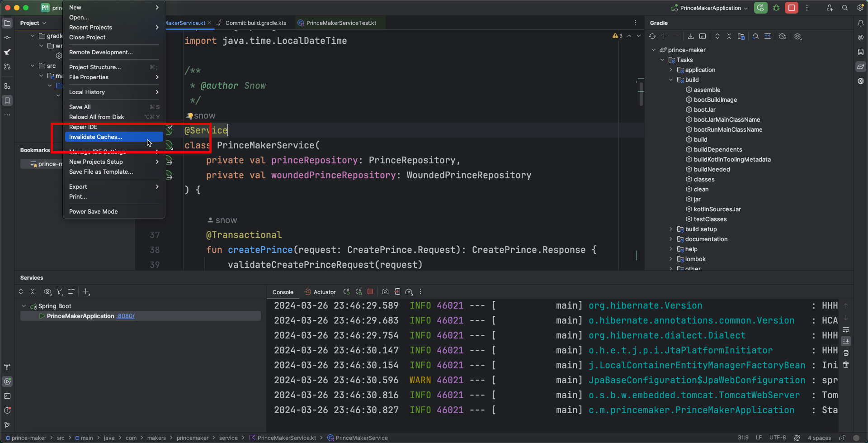Collapse the build tasks folder

click(x=671, y=80)
